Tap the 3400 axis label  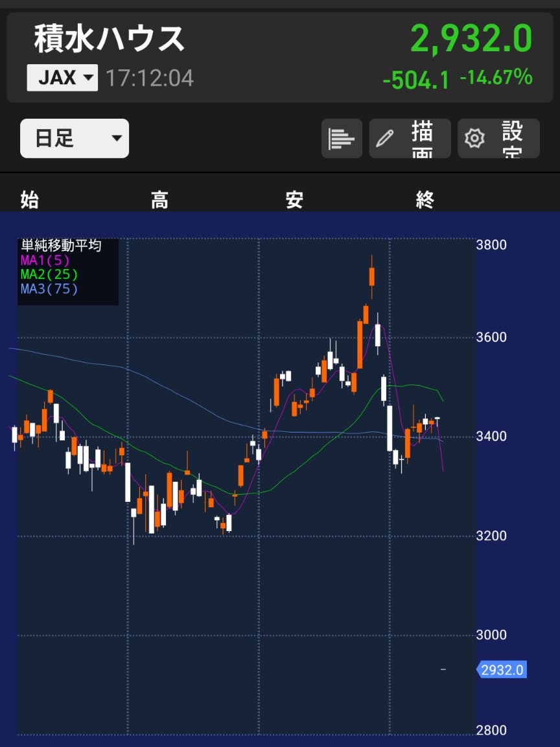tap(491, 436)
